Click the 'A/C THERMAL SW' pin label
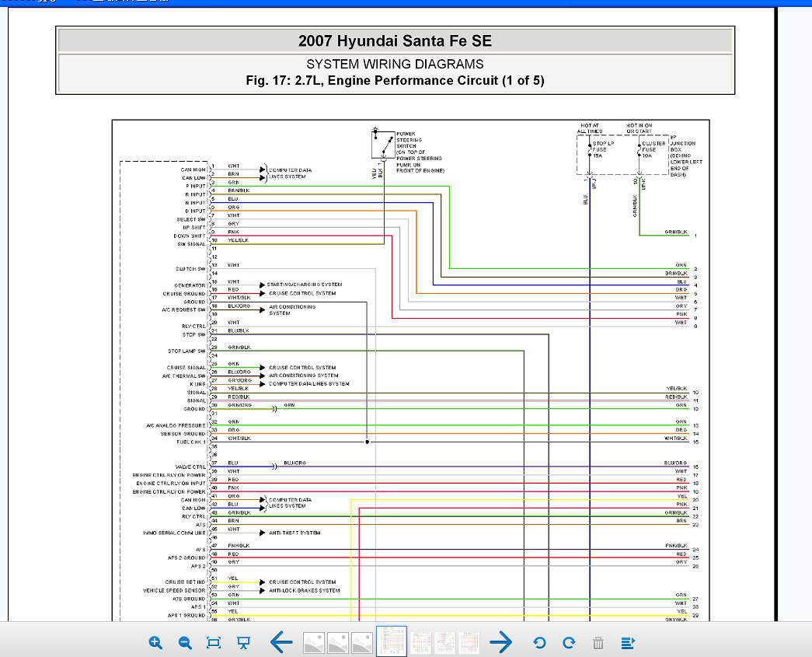812x657 pixels. tap(184, 376)
